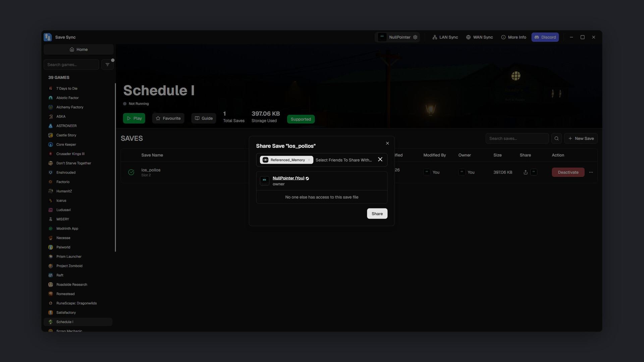644x362 pixels.
Task: Select Satisfactory game icon
Action: coord(51,313)
